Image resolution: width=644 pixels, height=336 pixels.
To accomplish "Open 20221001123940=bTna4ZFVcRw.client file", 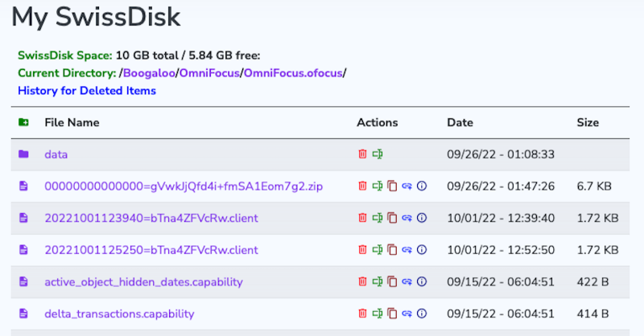I will [151, 218].
